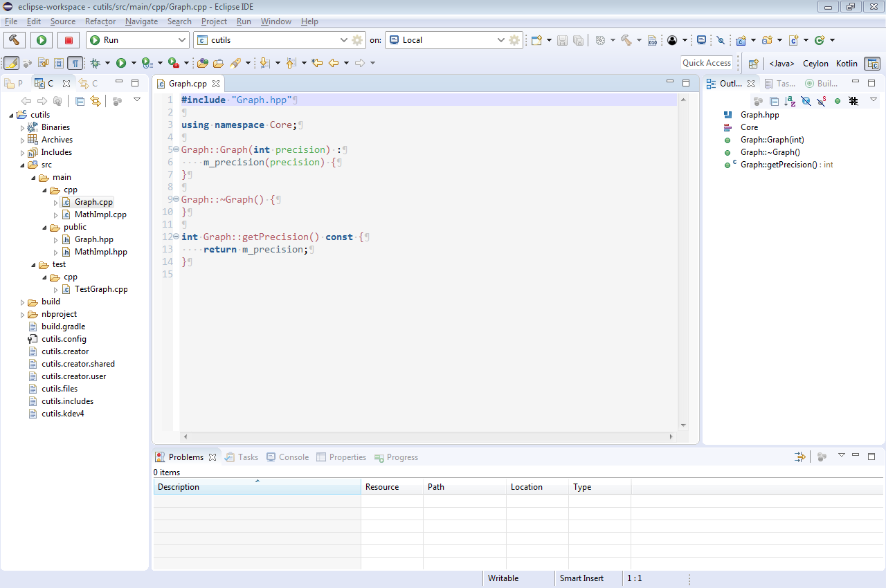Open the Refactor menu
The image size is (886, 588).
coord(100,21)
